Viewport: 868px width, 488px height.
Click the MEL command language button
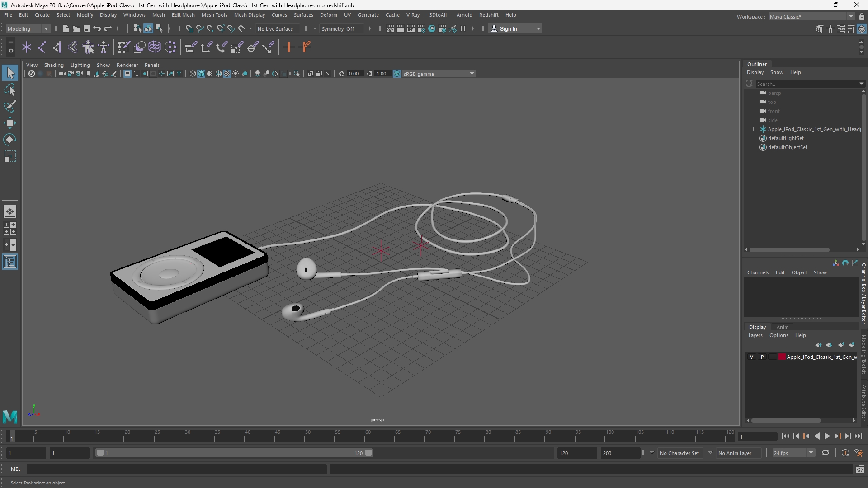16,469
